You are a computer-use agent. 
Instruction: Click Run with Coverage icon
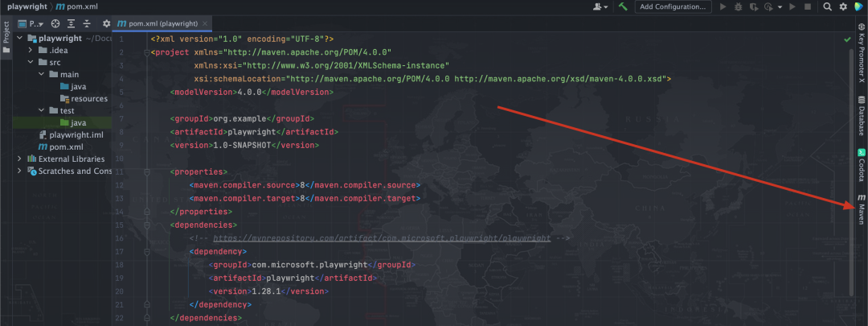click(753, 6)
